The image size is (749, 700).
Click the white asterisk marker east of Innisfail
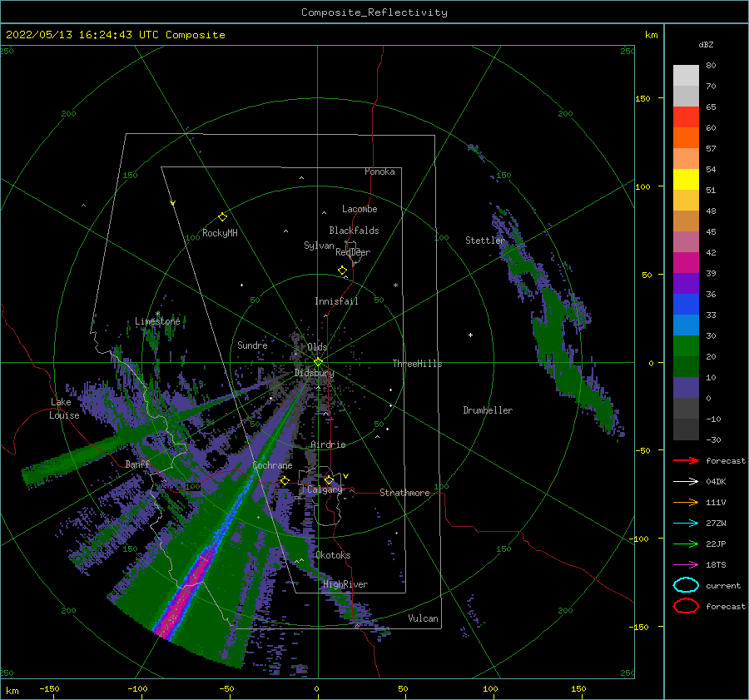(x=395, y=285)
